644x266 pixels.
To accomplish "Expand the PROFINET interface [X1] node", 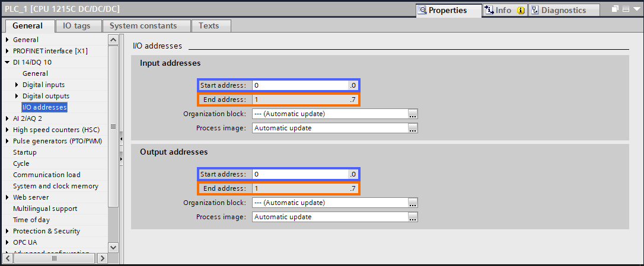I will tap(7, 51).
